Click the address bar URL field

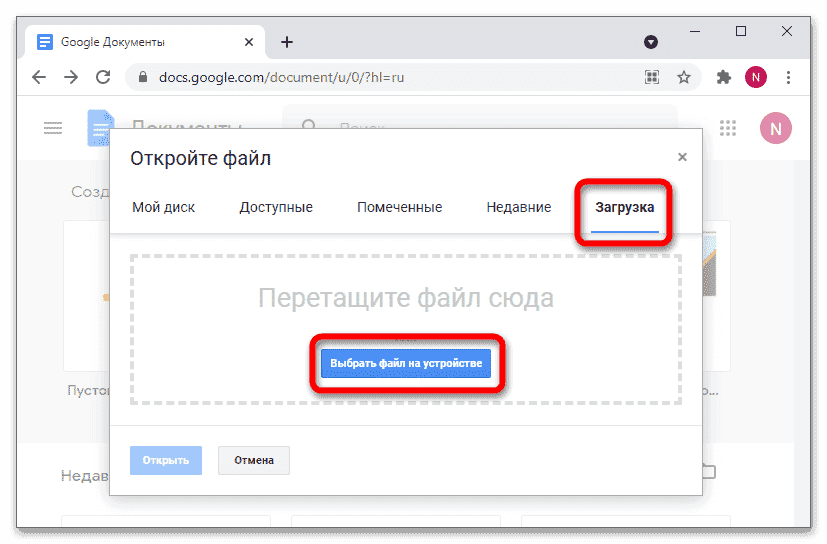point(380,77)
